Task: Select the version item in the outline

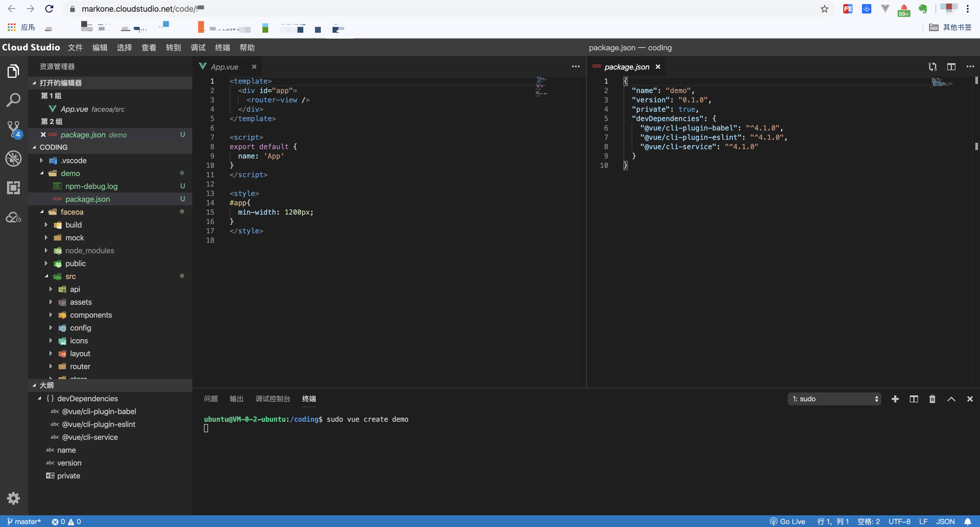Action: pyautogui.click(x=69, y=463)
